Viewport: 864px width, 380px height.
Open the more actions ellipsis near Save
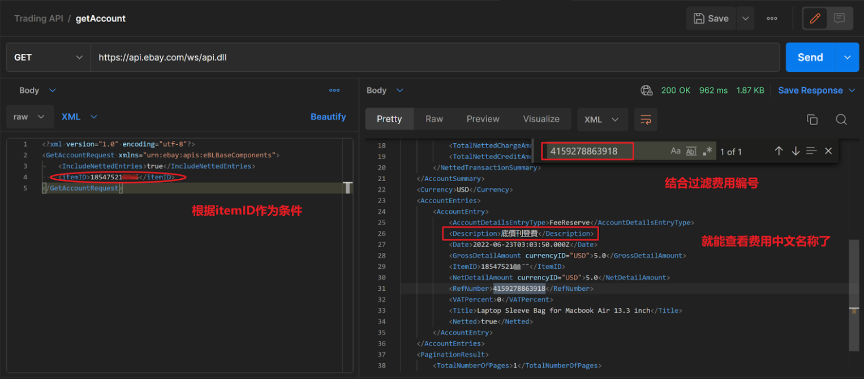[x=772, y=18]
